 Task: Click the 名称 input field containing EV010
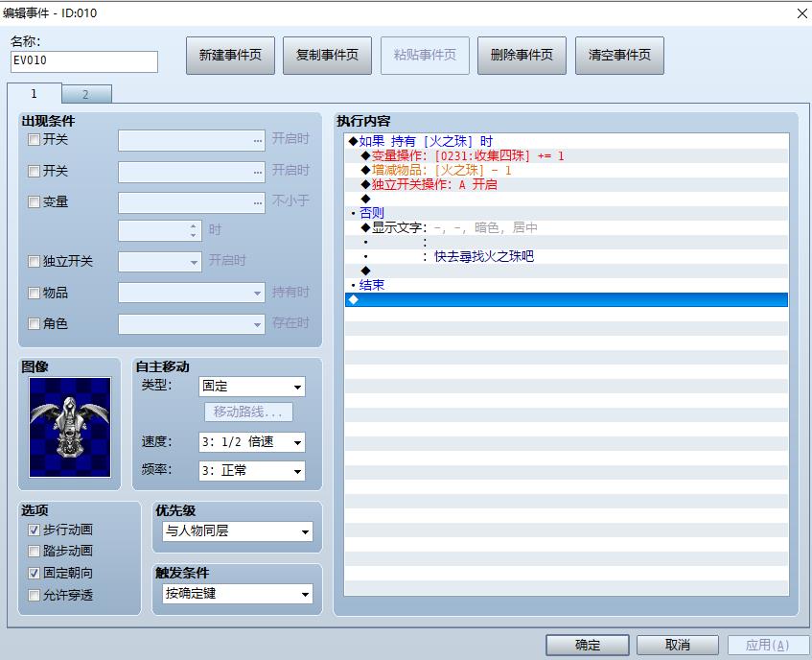tap(84, 61)
